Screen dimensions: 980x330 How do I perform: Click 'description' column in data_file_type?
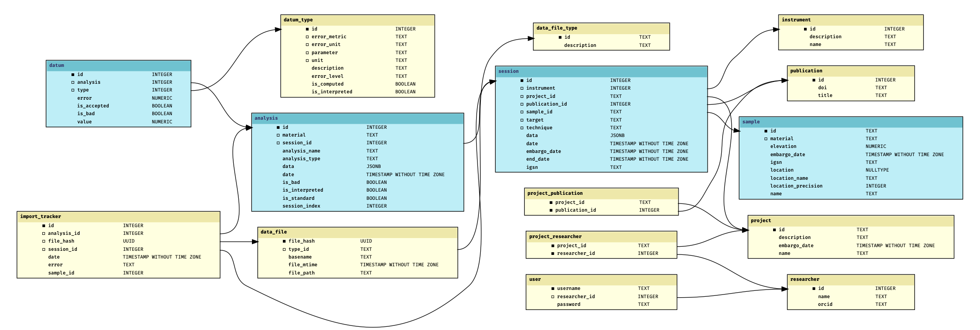coord(580,46)
